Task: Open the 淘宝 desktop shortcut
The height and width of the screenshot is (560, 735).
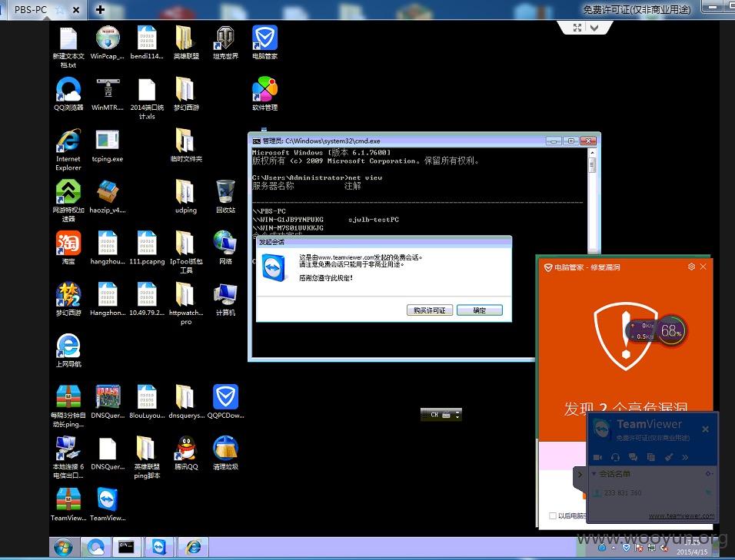Action: [68, 247]
